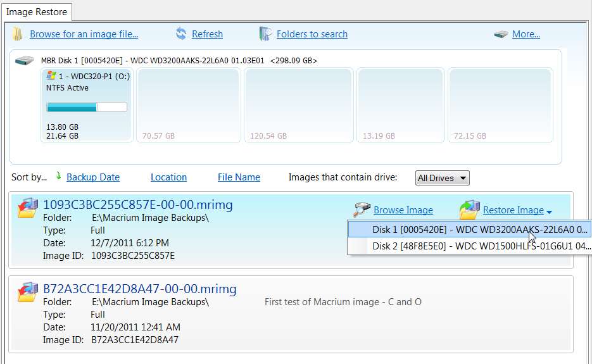Click the 'NTFS Active' label
Image resolution: width=592 pixels, height=364 pixels.
tap(67, 87)
